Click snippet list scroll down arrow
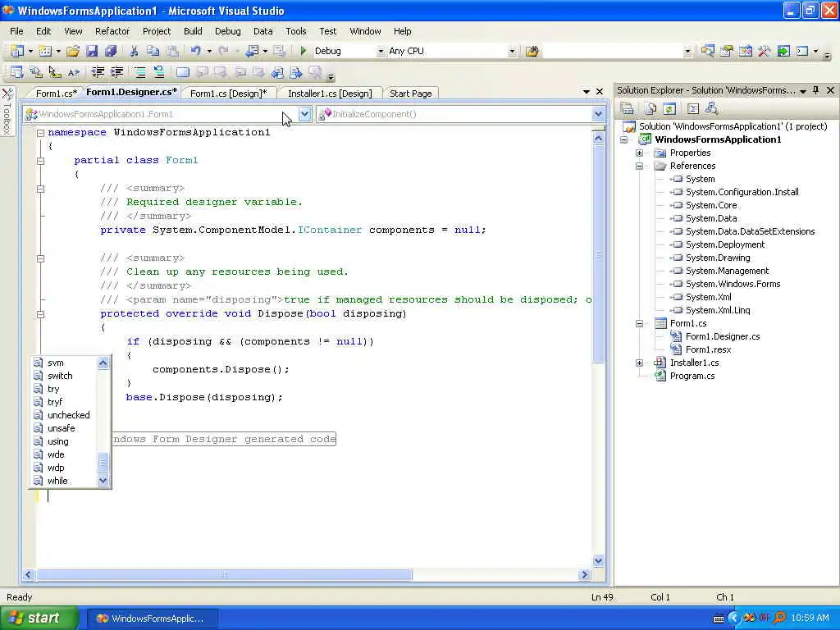Viewport: 840px width, 630px height. point(103,481)
